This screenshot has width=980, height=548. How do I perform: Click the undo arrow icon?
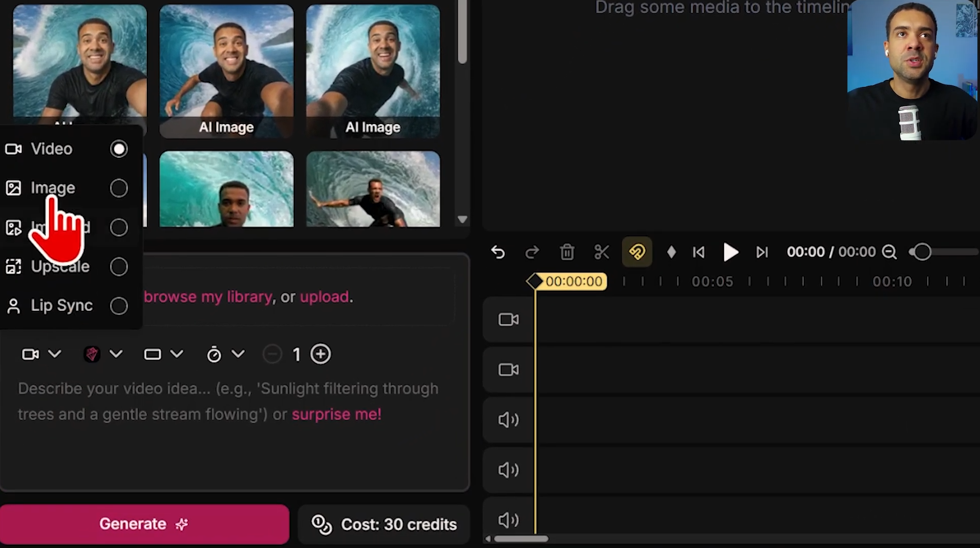pos(497,252)
